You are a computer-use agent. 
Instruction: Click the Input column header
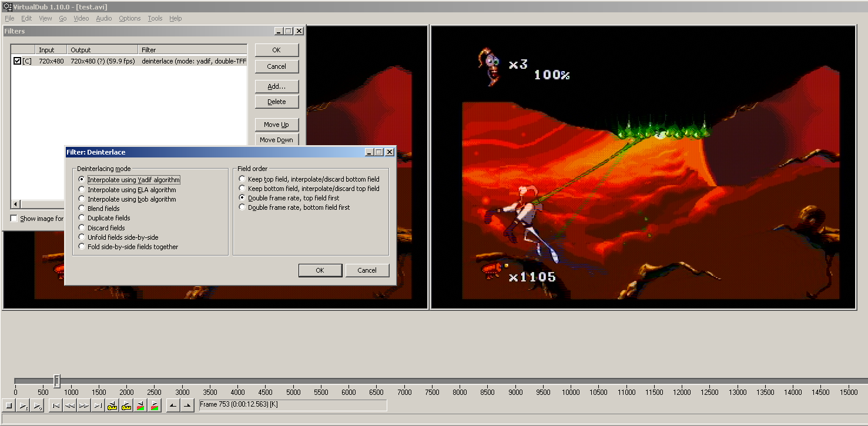click(x=51, y=50)
